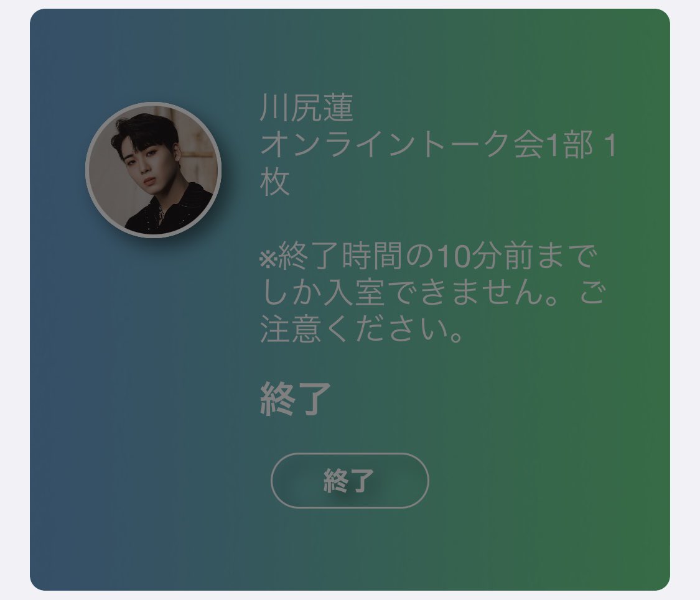Tap the ※ notice marker symbol
Image resolution: width=700 pixels, height=600 pixels.
pos(269,258)
